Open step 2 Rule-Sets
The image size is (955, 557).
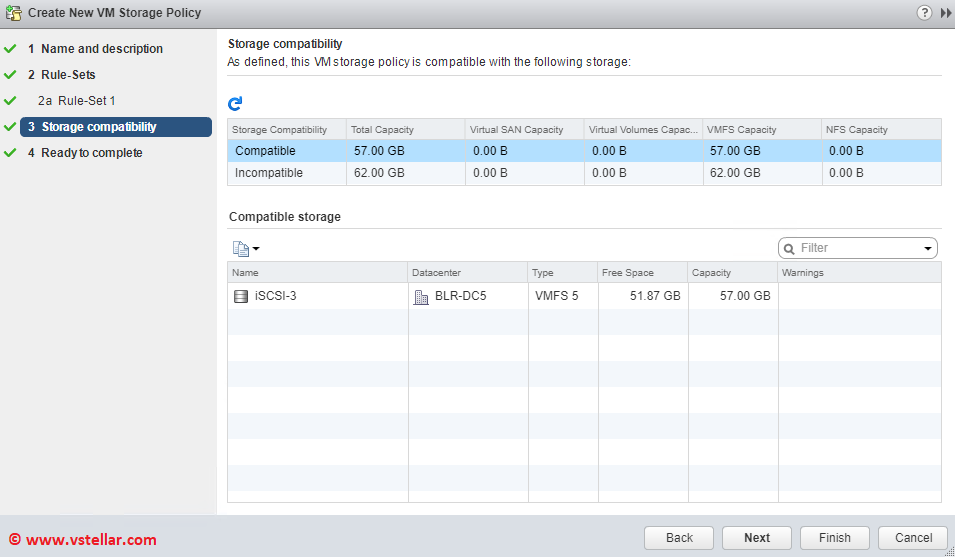pyautogui.click(x=68, y=75)
